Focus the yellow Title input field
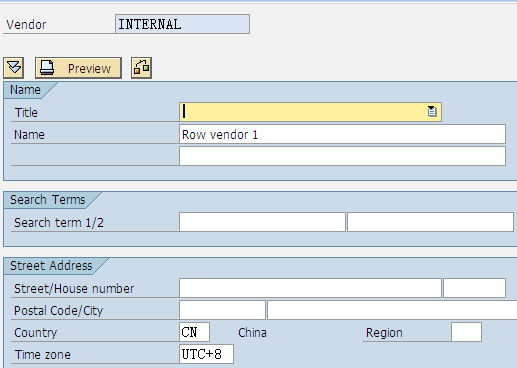 pyautogui.click(x=310, y=112)
